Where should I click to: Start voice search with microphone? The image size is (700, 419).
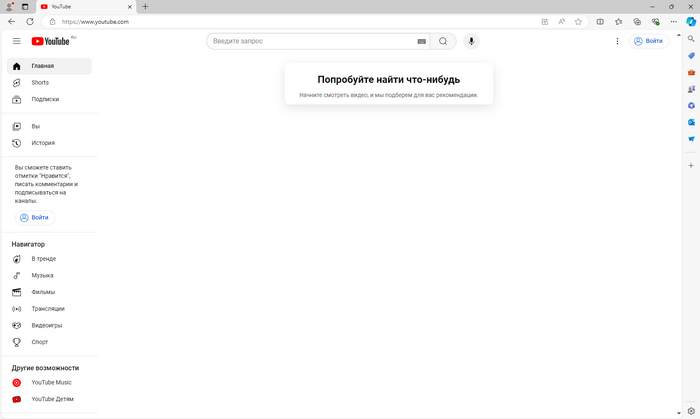point(471,41)
